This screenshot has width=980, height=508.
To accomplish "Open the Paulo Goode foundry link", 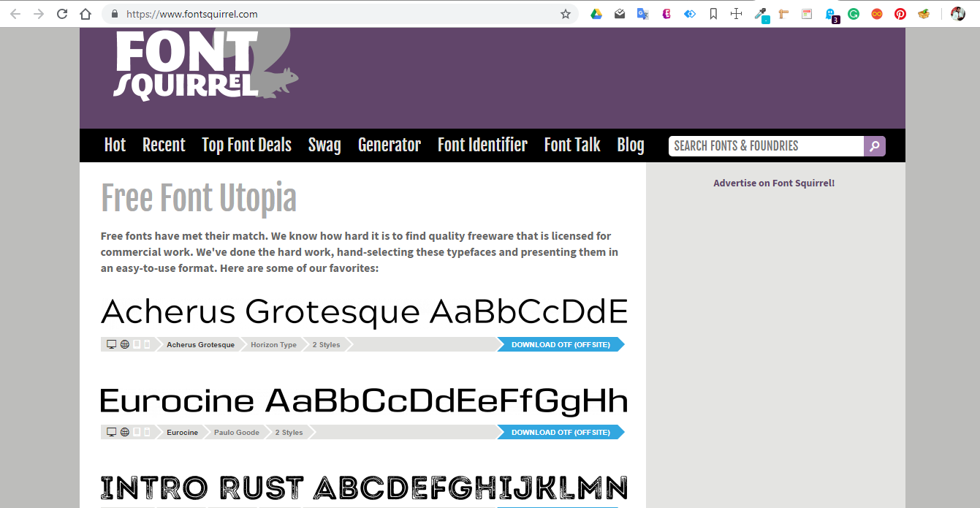I will click(x=237, y=432).
